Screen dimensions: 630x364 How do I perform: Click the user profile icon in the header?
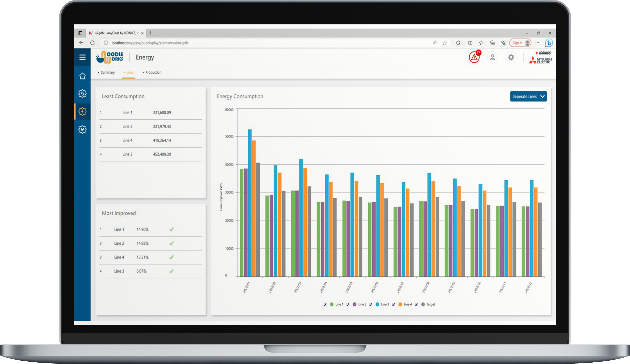[492, 57]
